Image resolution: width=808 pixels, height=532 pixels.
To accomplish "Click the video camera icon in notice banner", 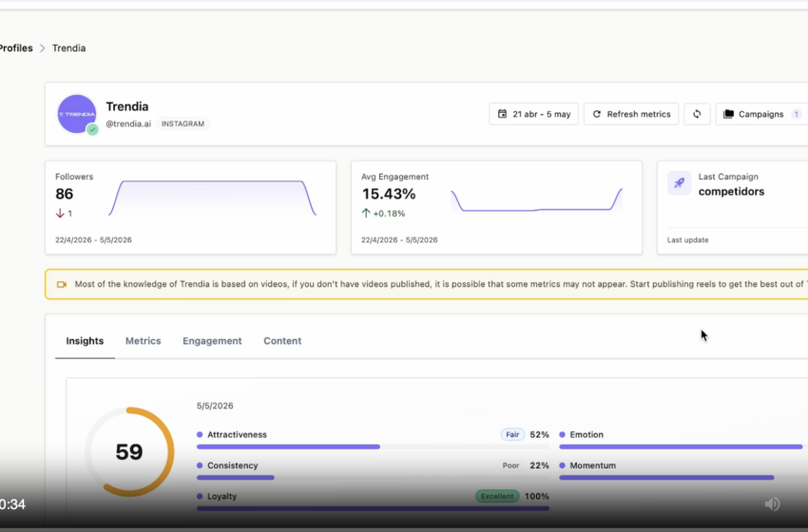I will point(62,284).
